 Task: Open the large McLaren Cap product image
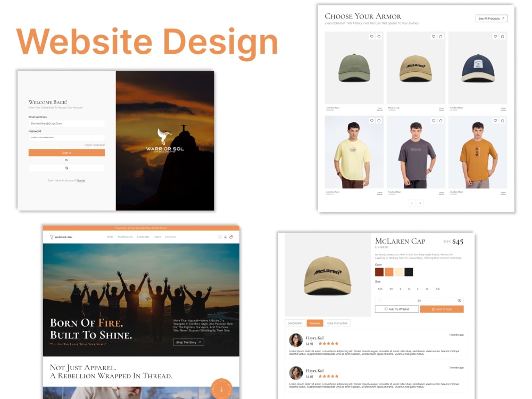pos(328,275)
